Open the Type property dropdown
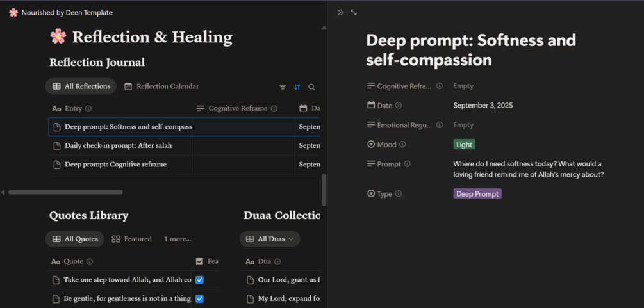644x308 pixels. click(x=477, y=193)
